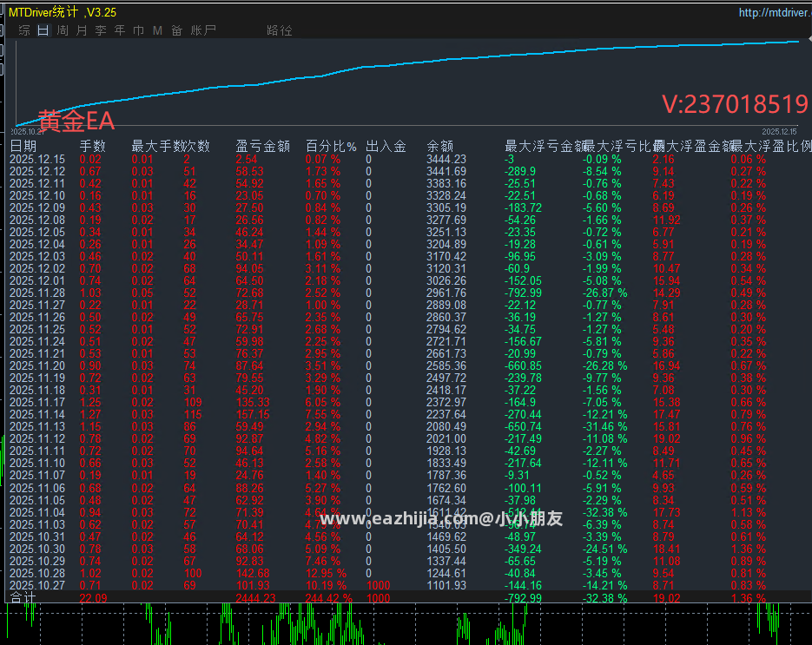Click balance value 2961.76
The height and width of the screenshot is (645, 812).
pos(446,293)
